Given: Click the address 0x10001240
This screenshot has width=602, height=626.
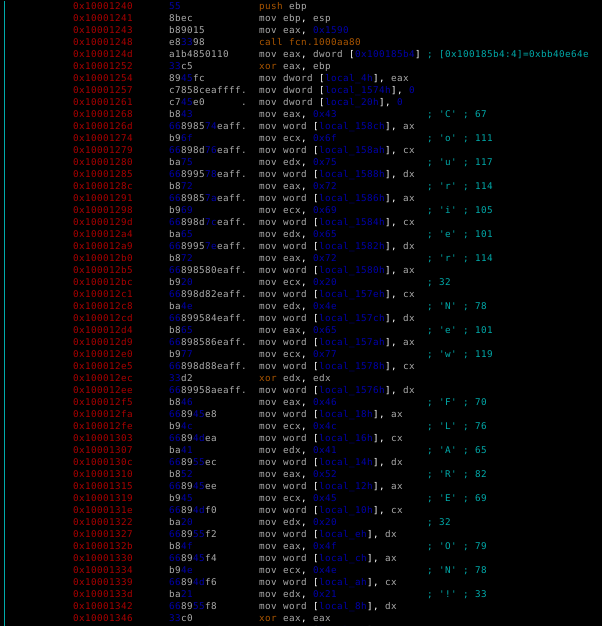Looking at the screenshot, I should pos(103,6).
